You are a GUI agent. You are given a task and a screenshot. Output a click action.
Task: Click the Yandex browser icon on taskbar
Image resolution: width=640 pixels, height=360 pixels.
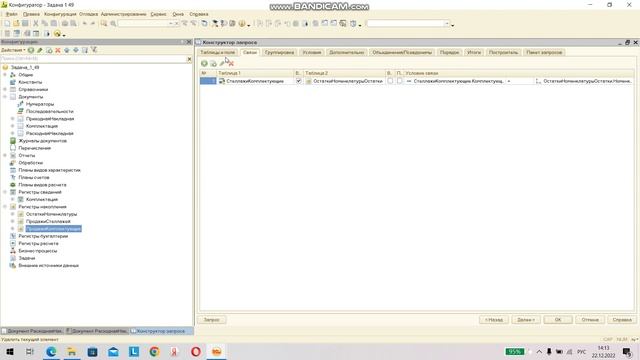(x=175, y=351)
